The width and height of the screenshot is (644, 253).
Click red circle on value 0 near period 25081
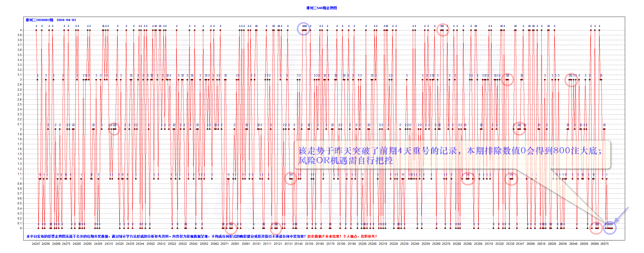tap(231, 228)
